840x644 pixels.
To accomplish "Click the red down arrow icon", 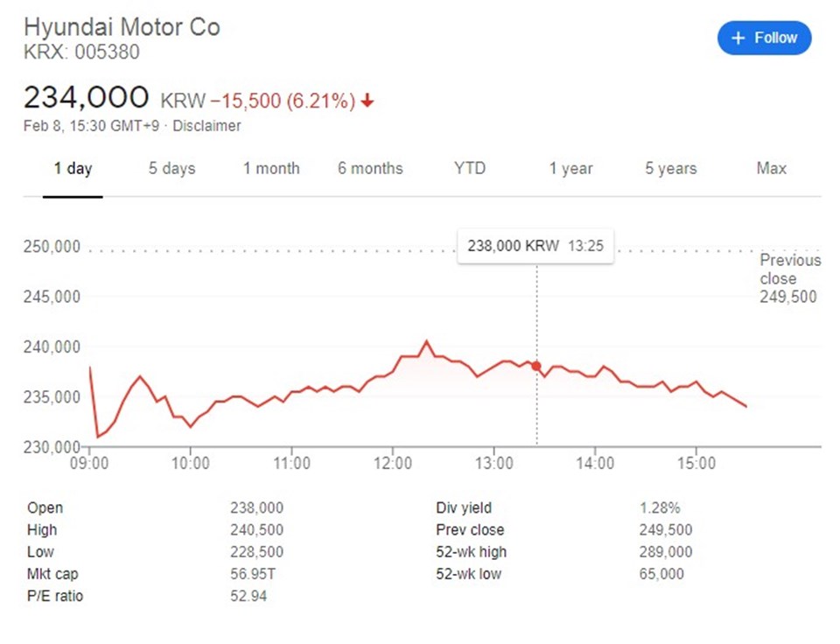I will (x=367, y=101).
